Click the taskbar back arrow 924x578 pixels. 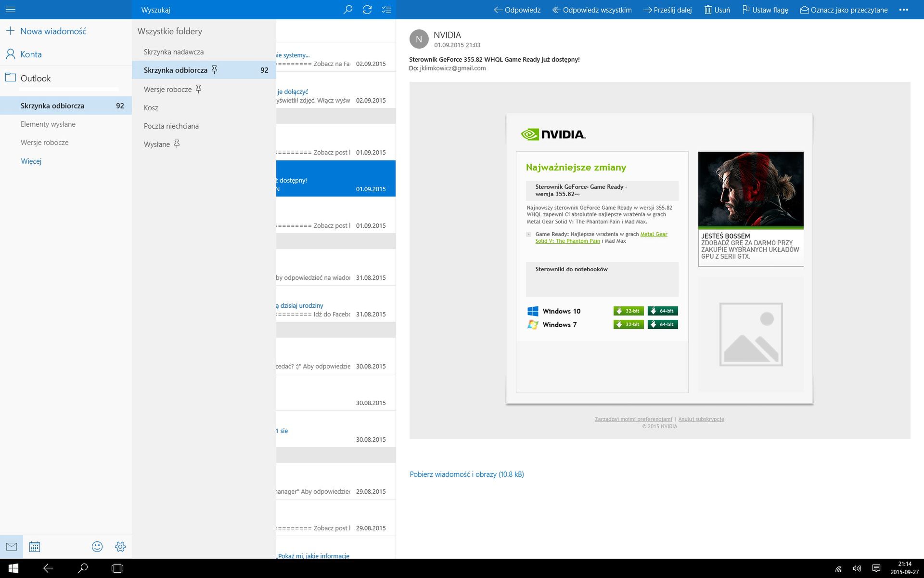click(x=48, y=568)
